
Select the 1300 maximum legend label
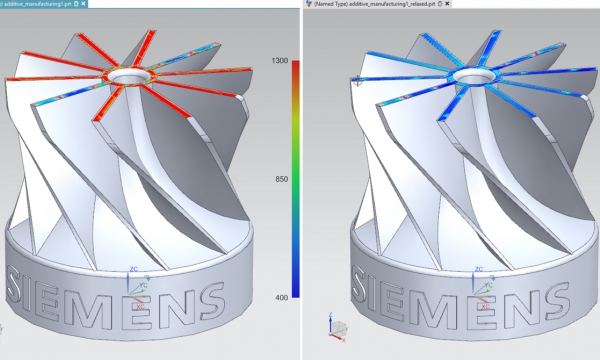click(x=280, y=60)
